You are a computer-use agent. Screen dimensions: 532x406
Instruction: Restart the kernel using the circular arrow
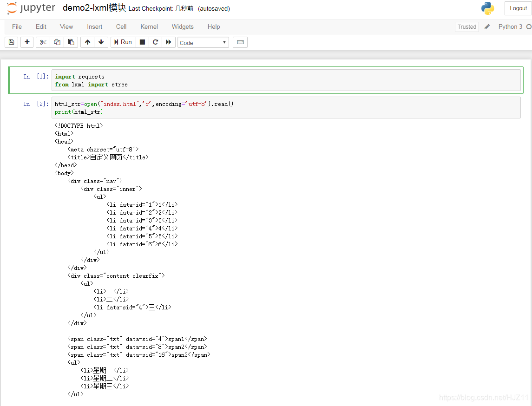click(155, 42)
